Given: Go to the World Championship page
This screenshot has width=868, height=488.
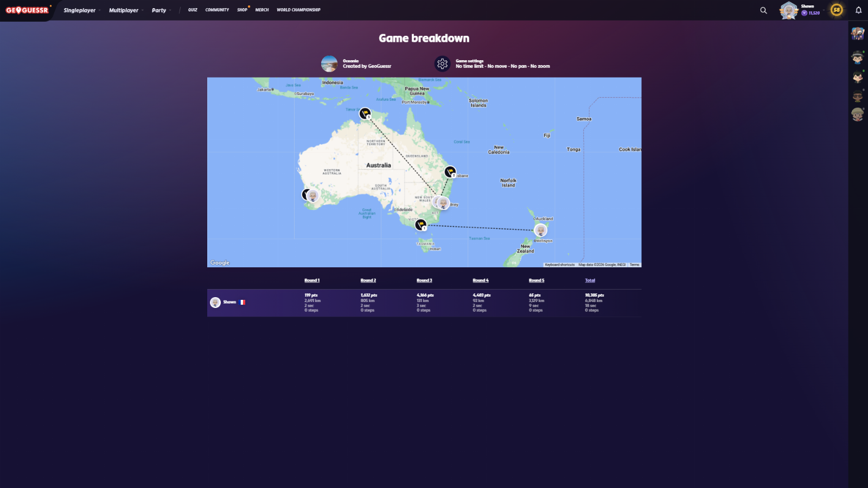Looking at the screenshot, I should (x=298, y=10).
